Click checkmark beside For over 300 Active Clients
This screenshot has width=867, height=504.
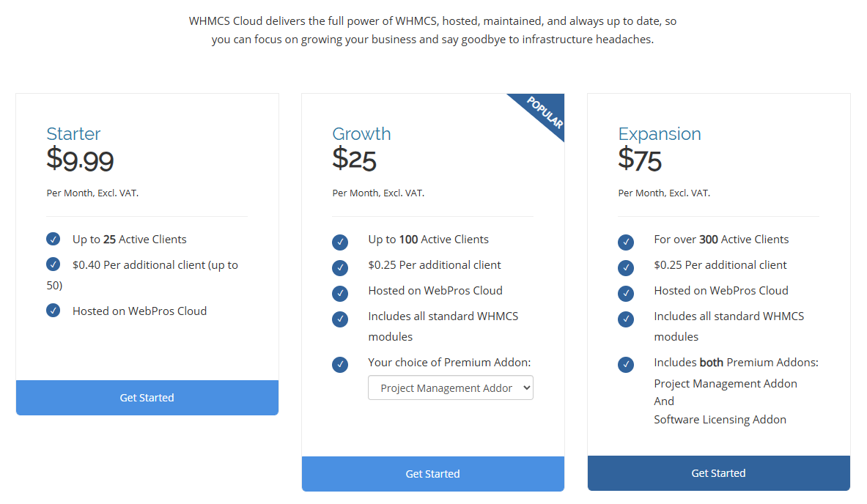click(626, 242)
